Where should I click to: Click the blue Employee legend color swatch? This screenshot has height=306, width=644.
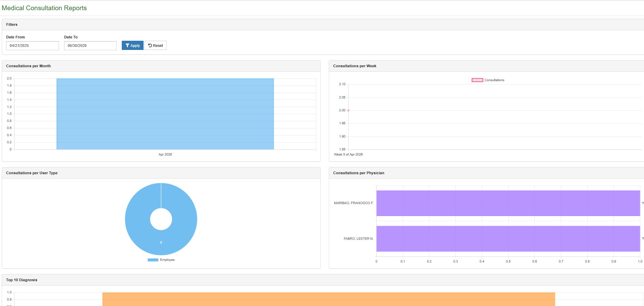coord(153,260)
